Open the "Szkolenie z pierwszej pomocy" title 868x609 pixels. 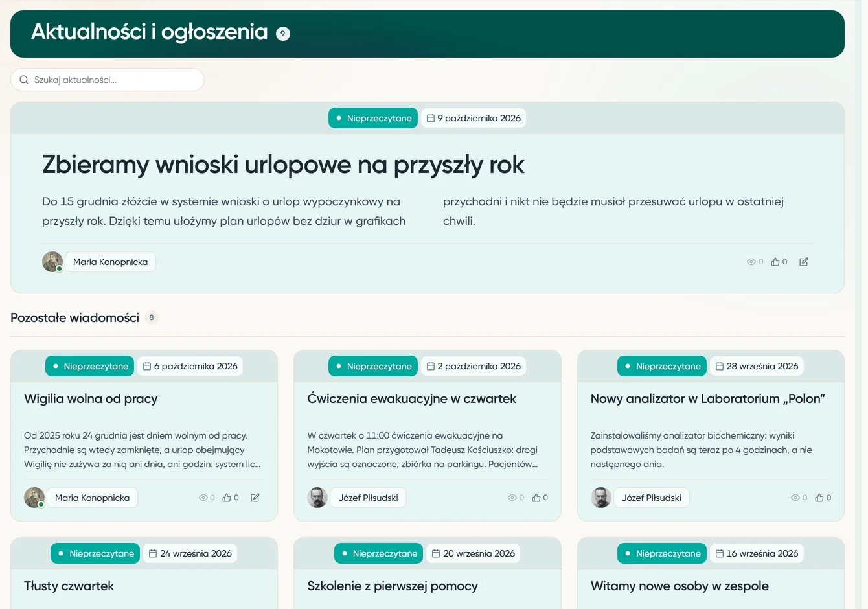(393, 586)
